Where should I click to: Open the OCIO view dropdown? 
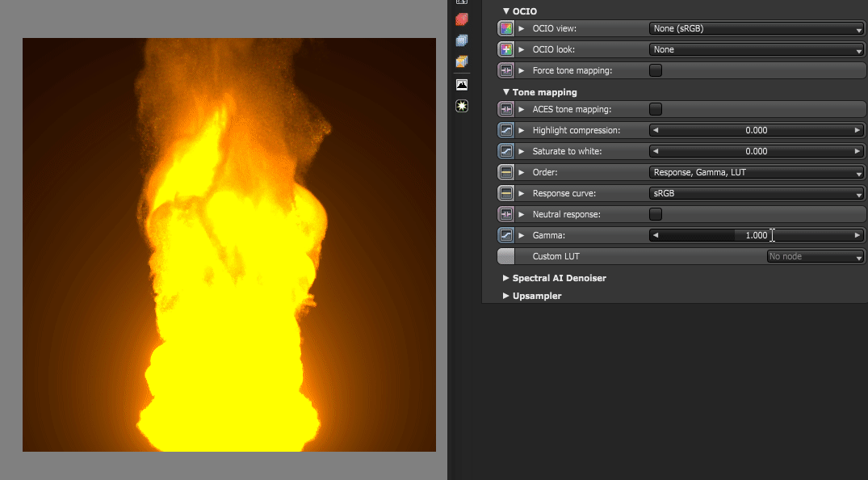pos(757,28)
